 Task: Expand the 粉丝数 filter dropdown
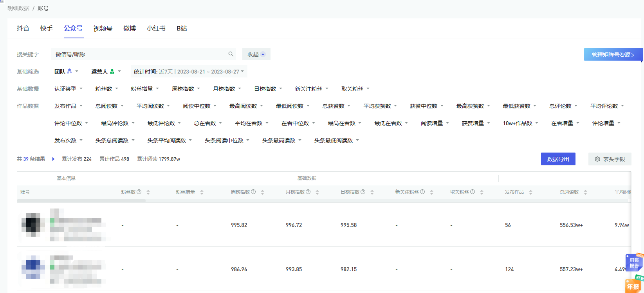107,88
